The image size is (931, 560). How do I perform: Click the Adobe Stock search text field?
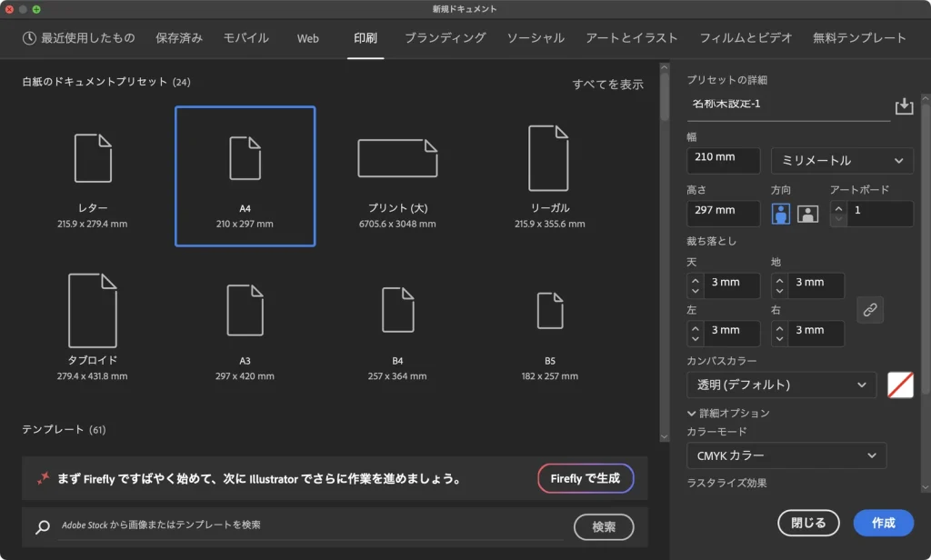coord(311,525)
